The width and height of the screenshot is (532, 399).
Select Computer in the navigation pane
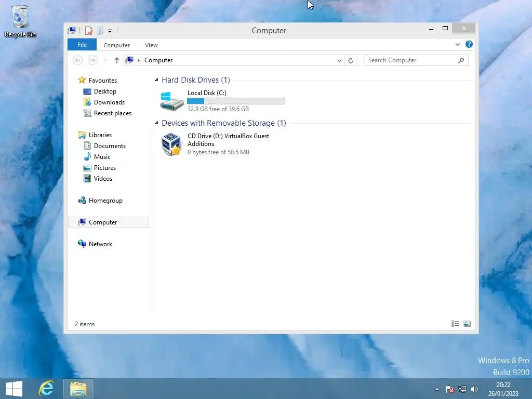(109, 222)
